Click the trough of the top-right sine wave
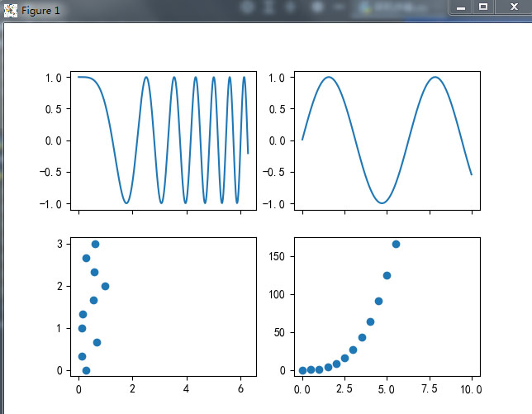This screenshot has width=532, height=414. click(382, 202)
